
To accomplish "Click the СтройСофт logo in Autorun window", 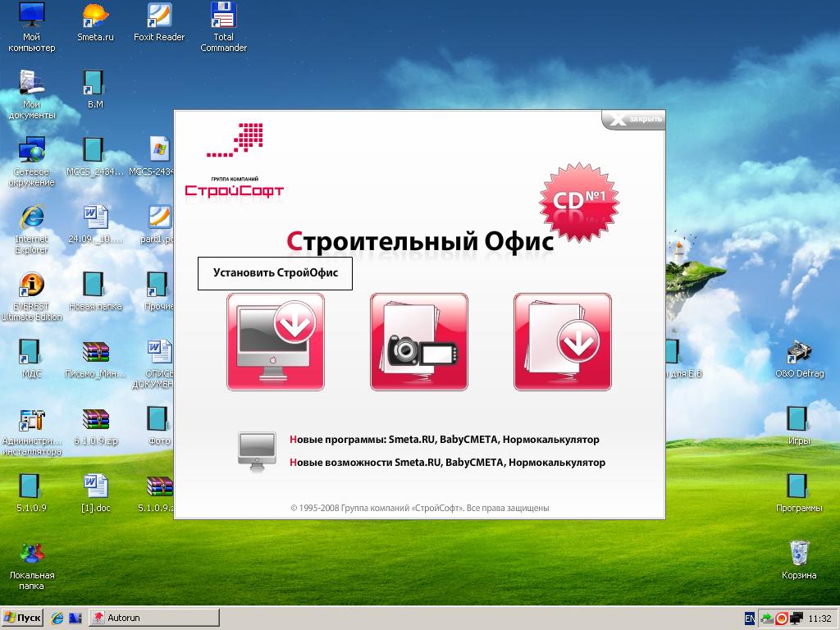I will coord(234,162).
